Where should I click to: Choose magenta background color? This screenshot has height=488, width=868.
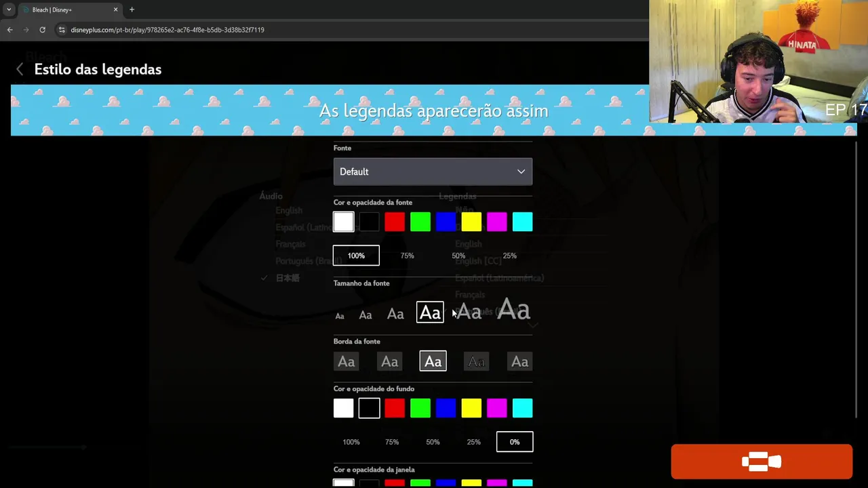click(x=497, y=408)
